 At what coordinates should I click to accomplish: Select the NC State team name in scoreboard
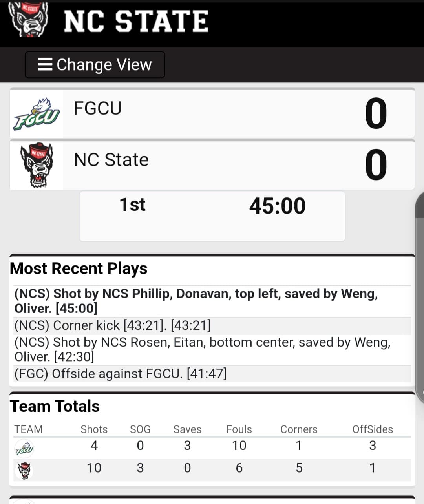(x=111, y=160)
